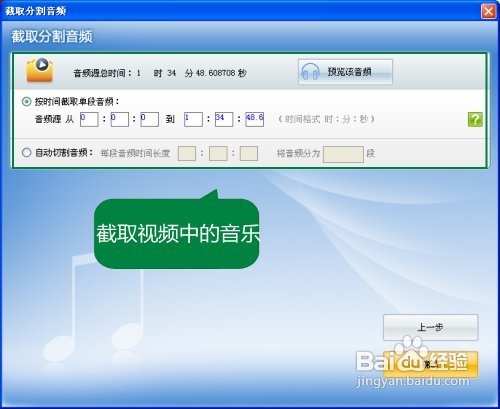Click the start second input field
This screenshot has width=500, height=409.
(150, 119)
